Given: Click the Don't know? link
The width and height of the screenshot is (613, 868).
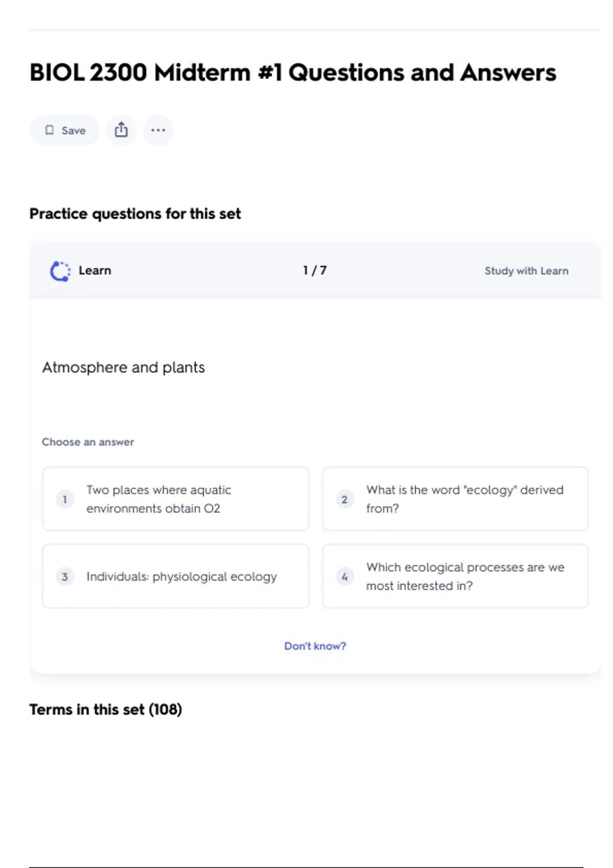Looking at the screenshot, I should (315, 646).
